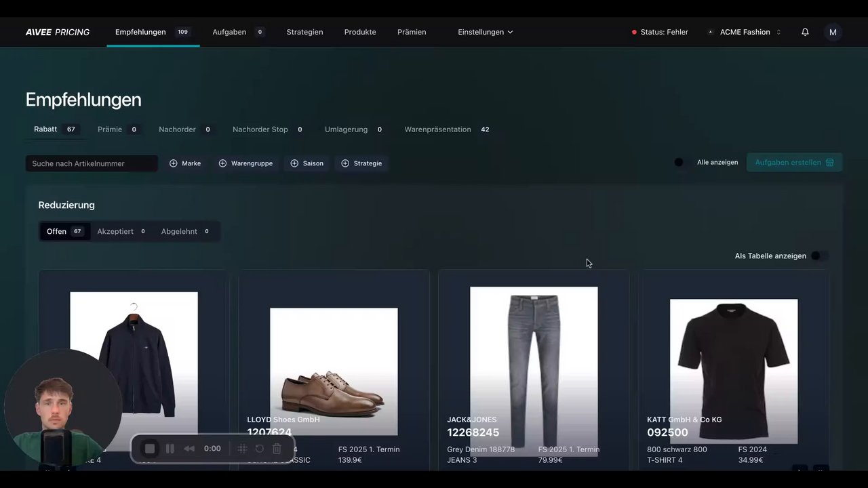
Task: Click JACK&JONES brand name
Action: (x=472, y=420)
